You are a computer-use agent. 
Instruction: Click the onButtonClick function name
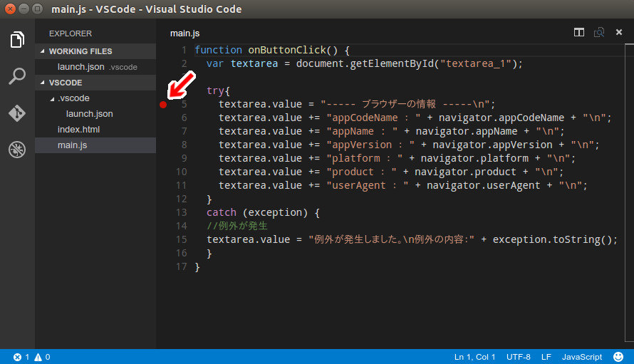coord(287,50)
